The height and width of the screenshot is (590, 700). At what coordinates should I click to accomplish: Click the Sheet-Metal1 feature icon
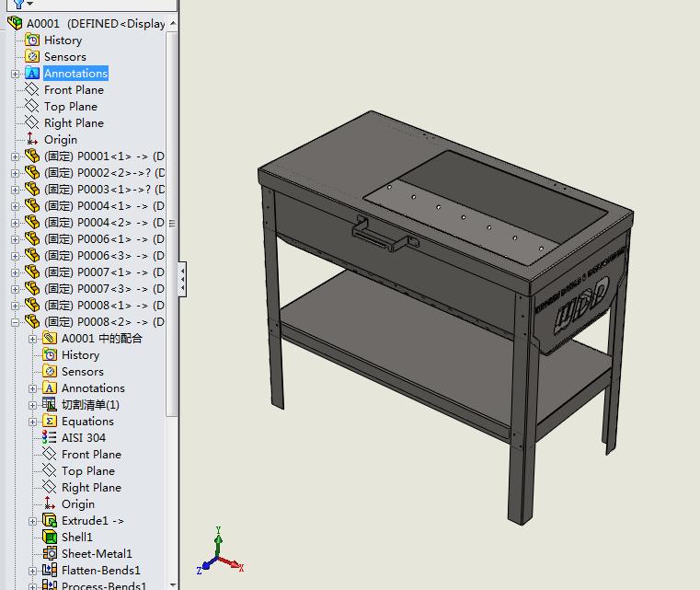[x=50, y=553]
